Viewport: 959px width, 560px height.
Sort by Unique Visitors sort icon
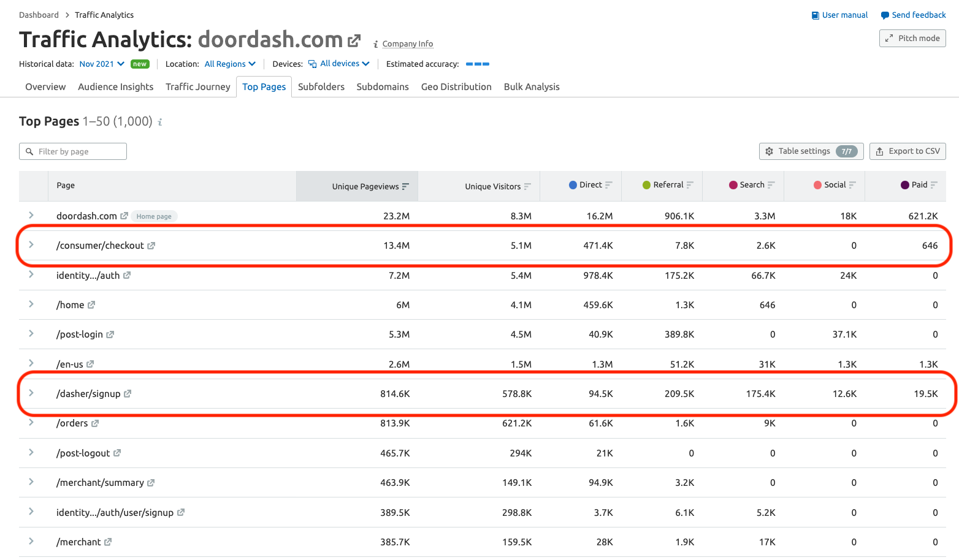coord(527,186)
